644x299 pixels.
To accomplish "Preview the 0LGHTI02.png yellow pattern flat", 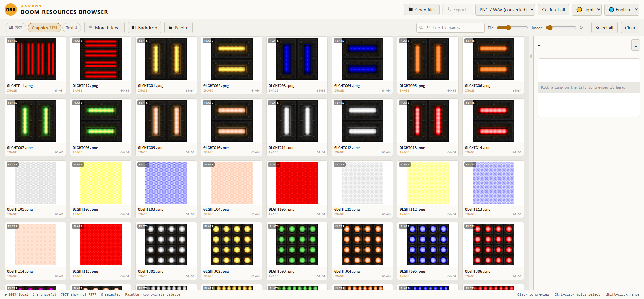I will (x=101, y=183).
